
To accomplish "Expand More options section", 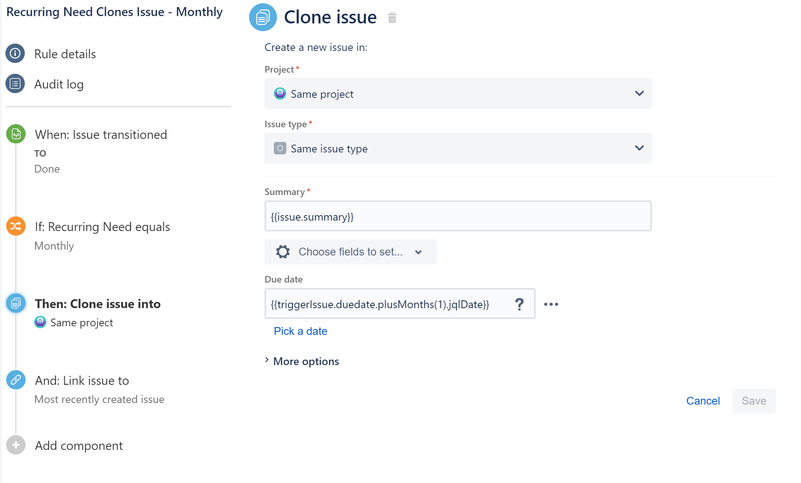I will pyautogui.click(x=302, y=361).
